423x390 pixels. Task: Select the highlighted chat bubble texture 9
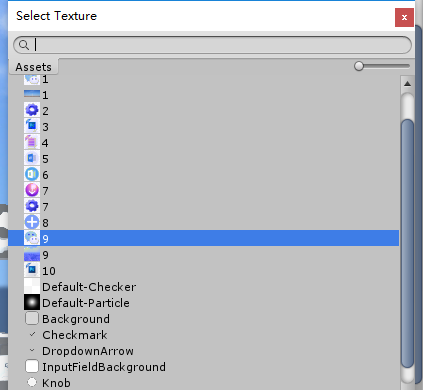click(x=203, y=238)
